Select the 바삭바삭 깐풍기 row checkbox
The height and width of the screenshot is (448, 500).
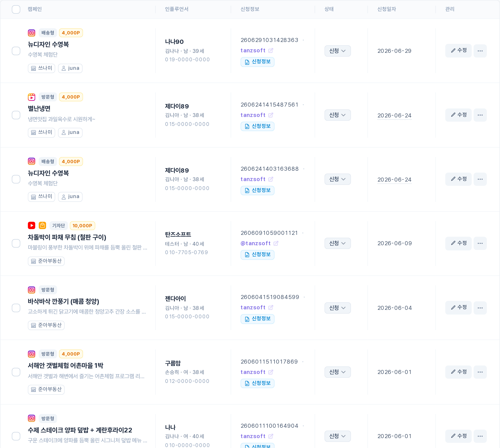[16, 308]
